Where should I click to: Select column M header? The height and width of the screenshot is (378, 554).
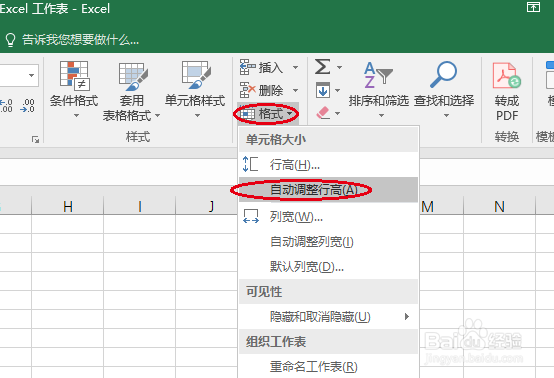pyautogui.click(x=441, y=206)
